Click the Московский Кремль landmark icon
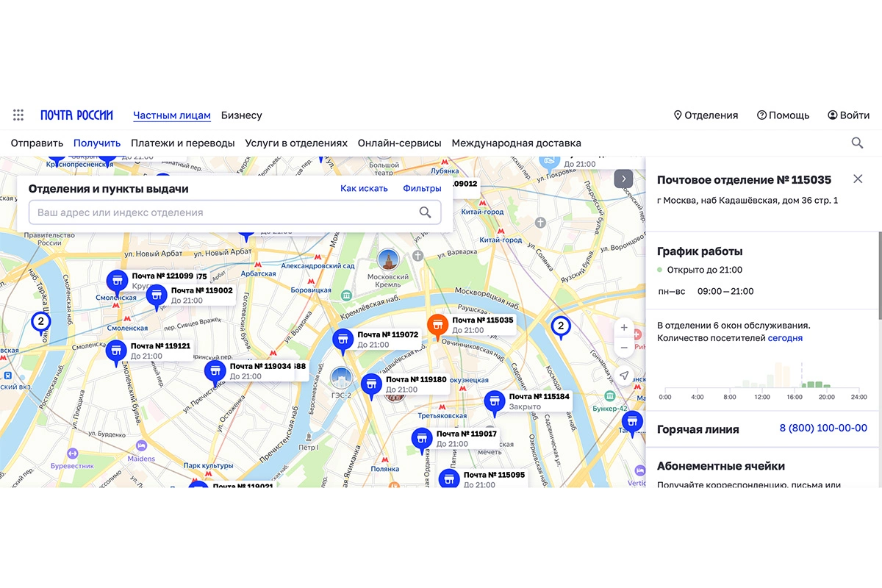Viewport: 882px width, 588px height. 388,259
